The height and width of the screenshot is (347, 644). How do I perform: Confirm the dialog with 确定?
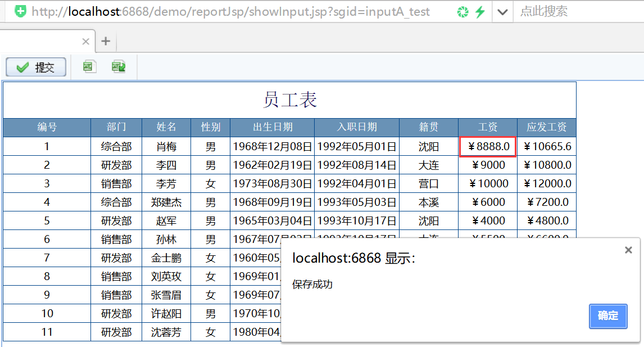[x=608, y=316]
